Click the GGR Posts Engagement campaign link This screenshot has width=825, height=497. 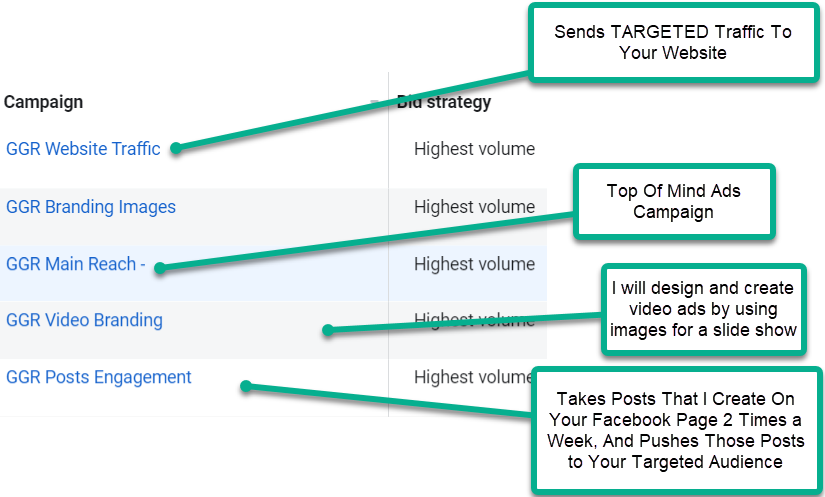coord(99,377)
